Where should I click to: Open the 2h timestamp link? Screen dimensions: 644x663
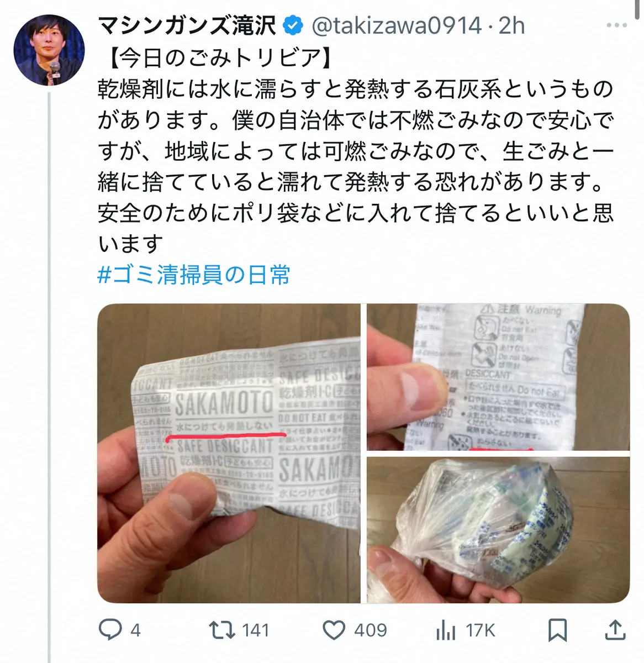click(512, 26)
